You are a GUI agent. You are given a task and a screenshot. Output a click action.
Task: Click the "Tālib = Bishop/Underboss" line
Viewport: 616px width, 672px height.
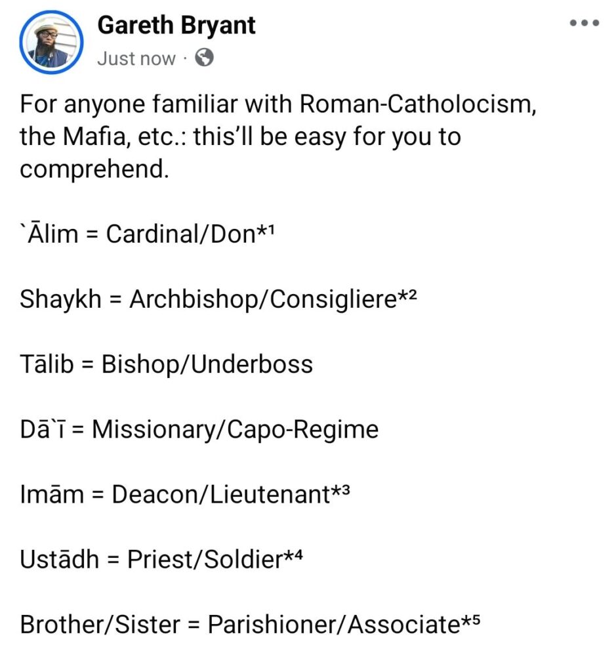pyautogui.click(x=166, y=364)
